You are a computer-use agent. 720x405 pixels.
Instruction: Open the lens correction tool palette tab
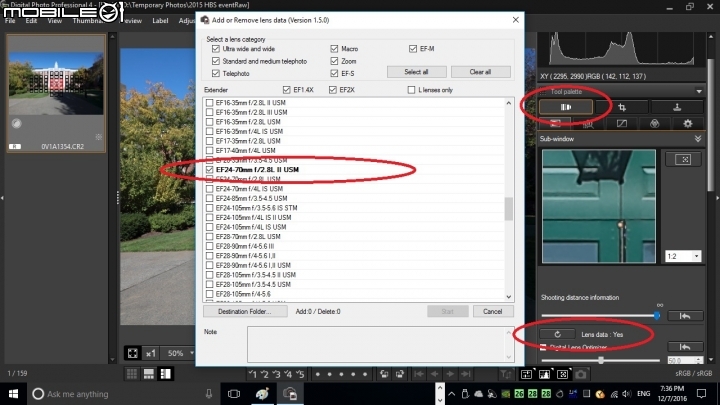click(x=566, y=107)
